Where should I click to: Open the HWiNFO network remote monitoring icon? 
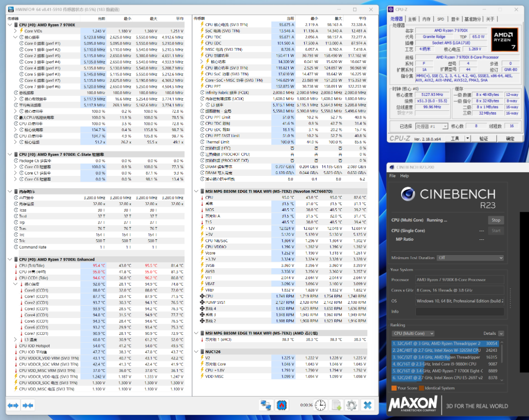267,405
